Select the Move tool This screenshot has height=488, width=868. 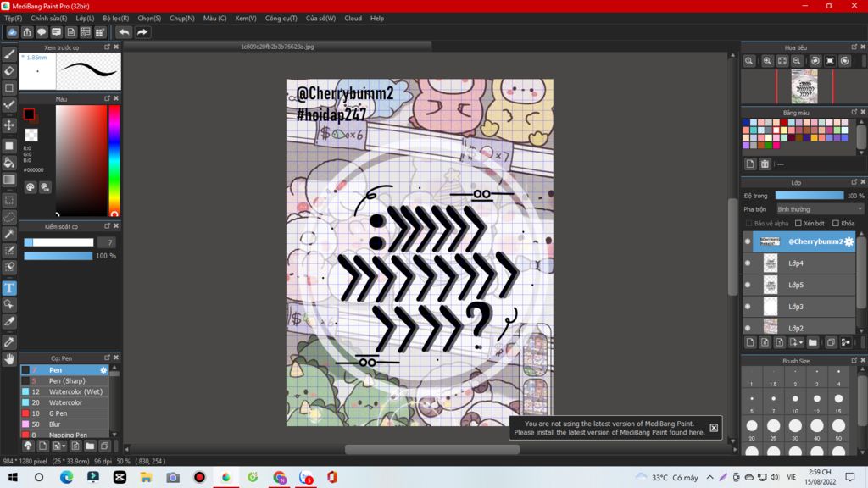coord(9,125)
